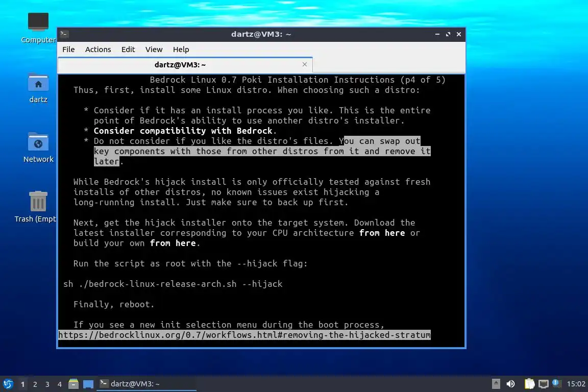Click the network connection tray icon
The width and height of the screenshot is (588, 392).
(x=543, y=384)
